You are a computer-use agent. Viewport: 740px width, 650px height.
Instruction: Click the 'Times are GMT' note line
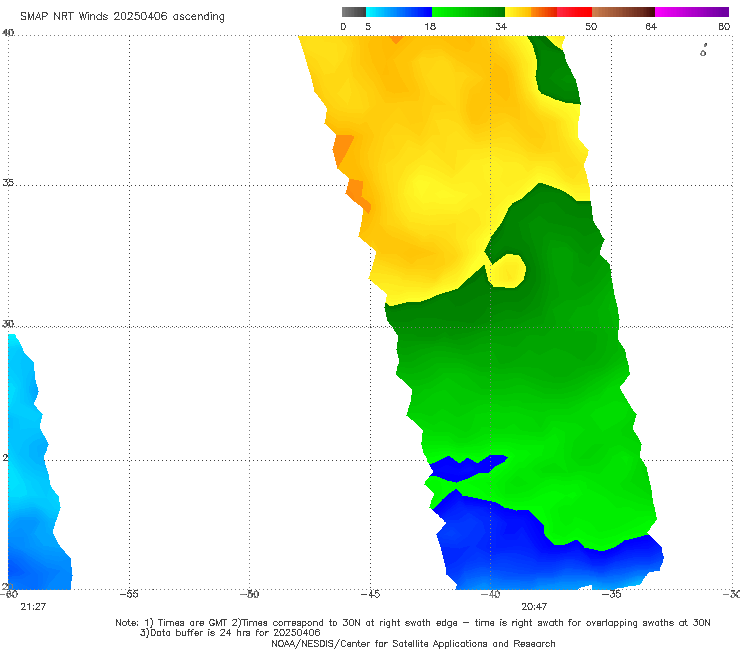tap(413, 623)
